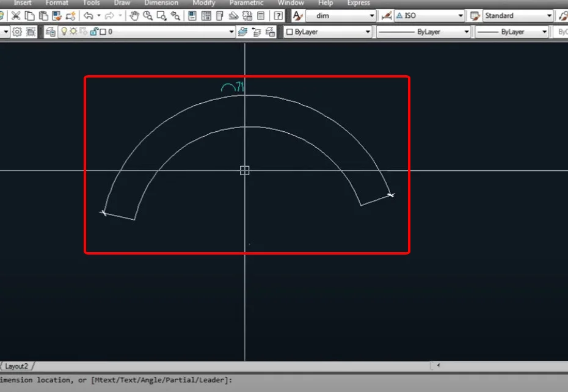Screen dimensions: 568x392
Task: Expand the undo history arrow
Action: [98, 16]
